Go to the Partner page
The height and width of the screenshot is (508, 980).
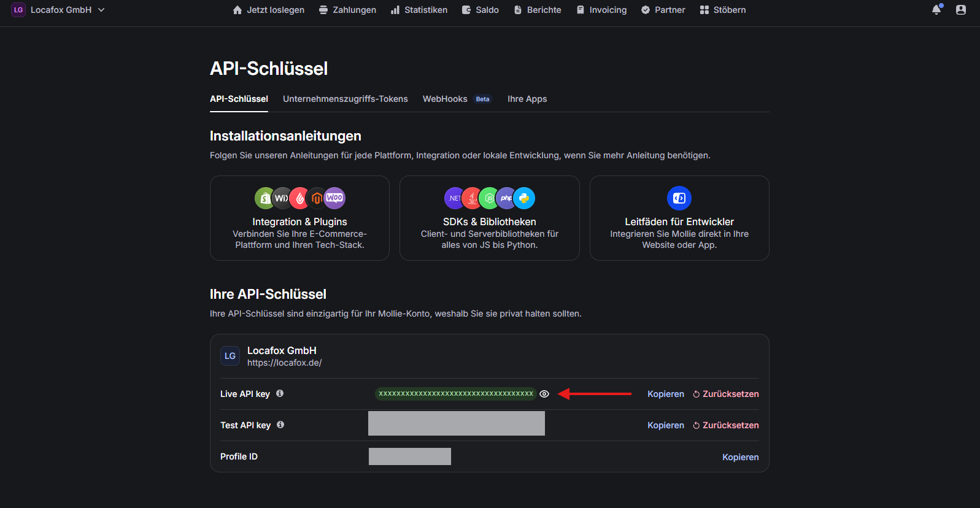click(x=663, y=10)
